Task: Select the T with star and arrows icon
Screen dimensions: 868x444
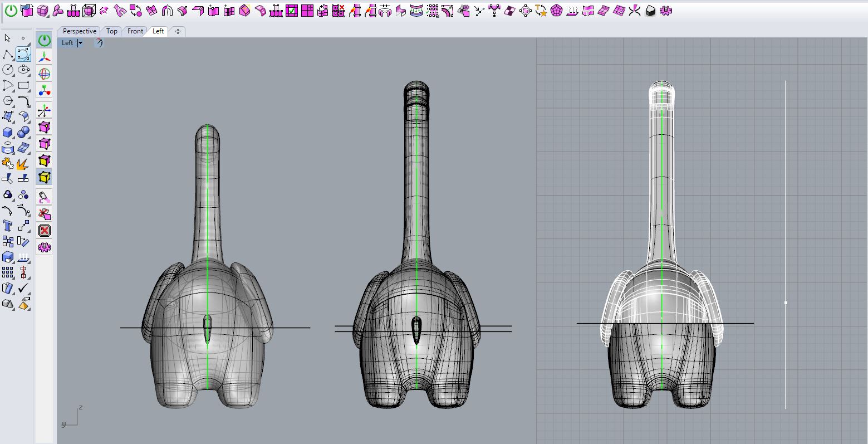Action: [541, 11]
